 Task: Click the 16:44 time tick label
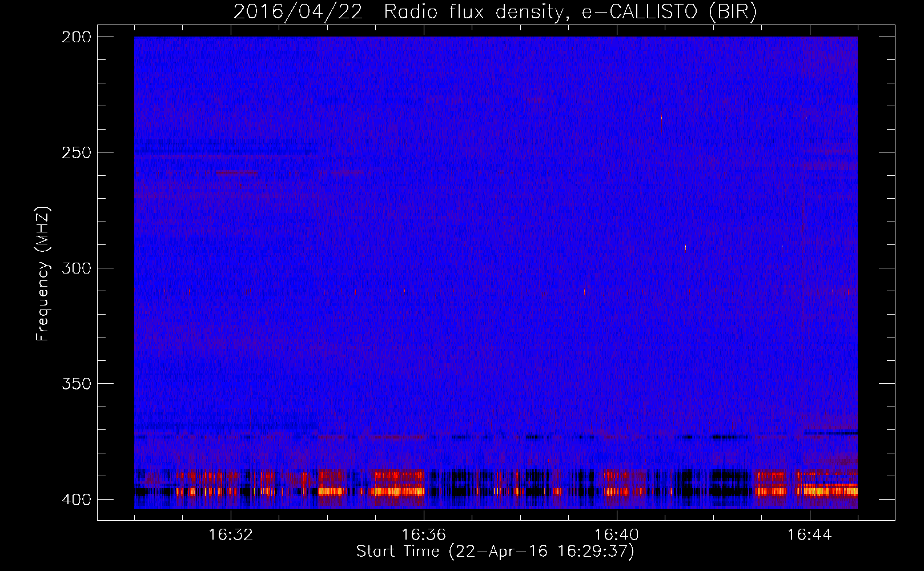click(810, 535)
